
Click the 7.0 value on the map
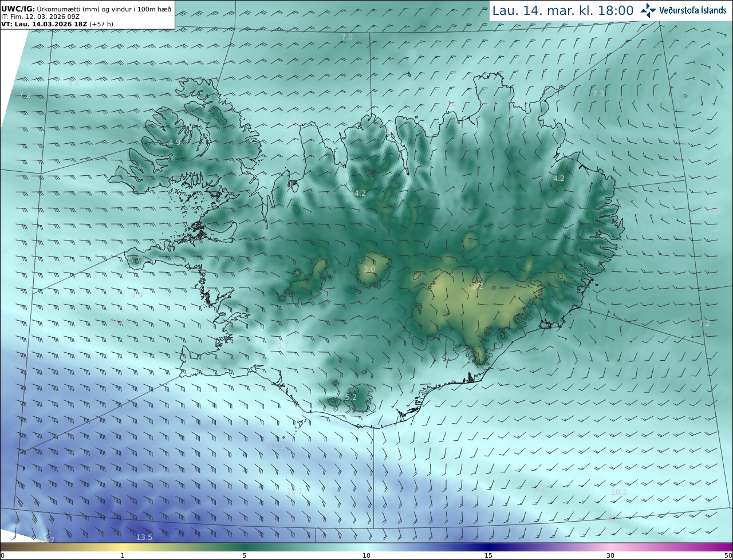[x=347, y=37]
